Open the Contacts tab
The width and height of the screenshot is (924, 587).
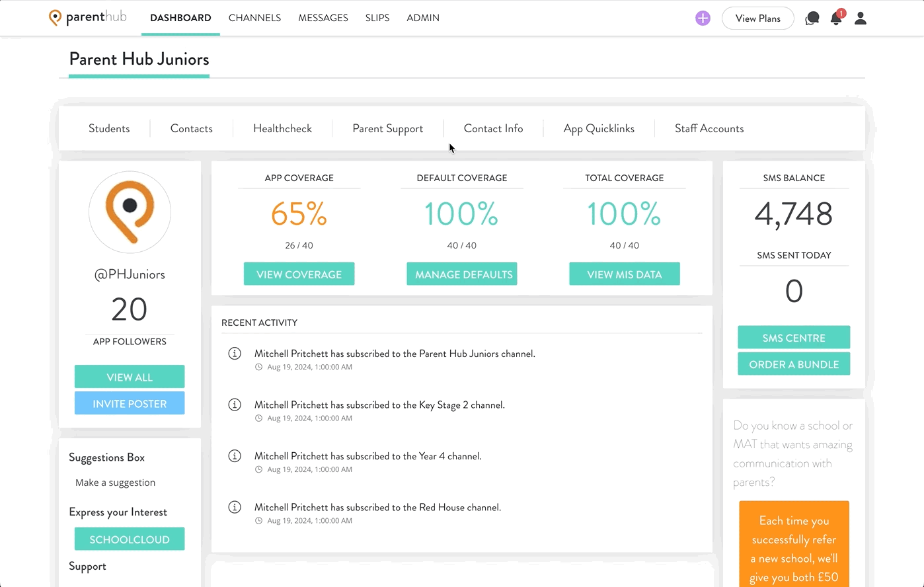(191, 128)
